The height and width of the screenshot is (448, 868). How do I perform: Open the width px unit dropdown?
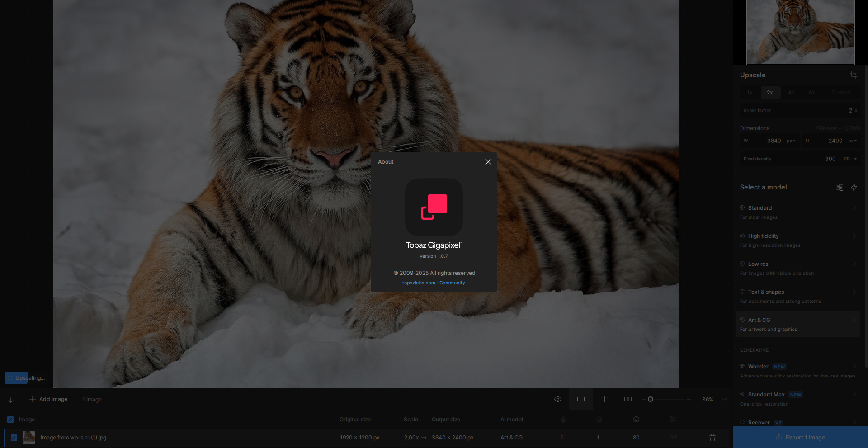pyautogui.click(x=791, y=141)
